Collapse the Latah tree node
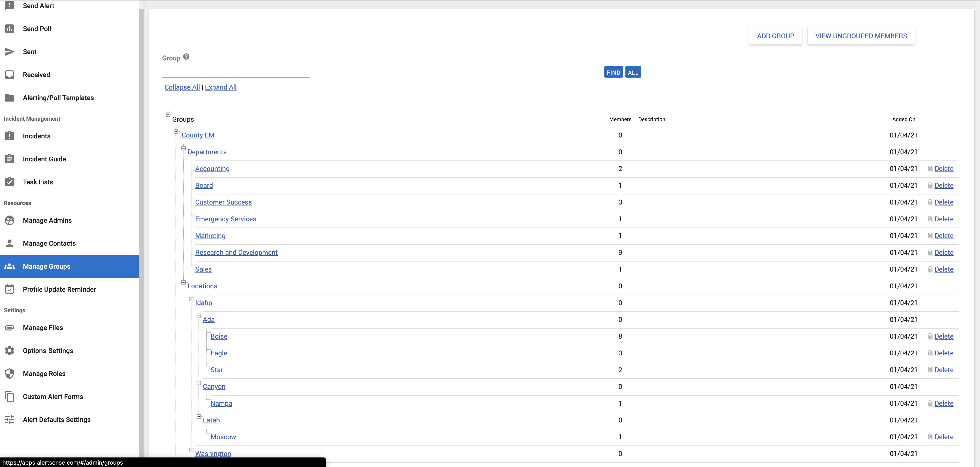Viewport: 980px width, 467px height. 199,416
